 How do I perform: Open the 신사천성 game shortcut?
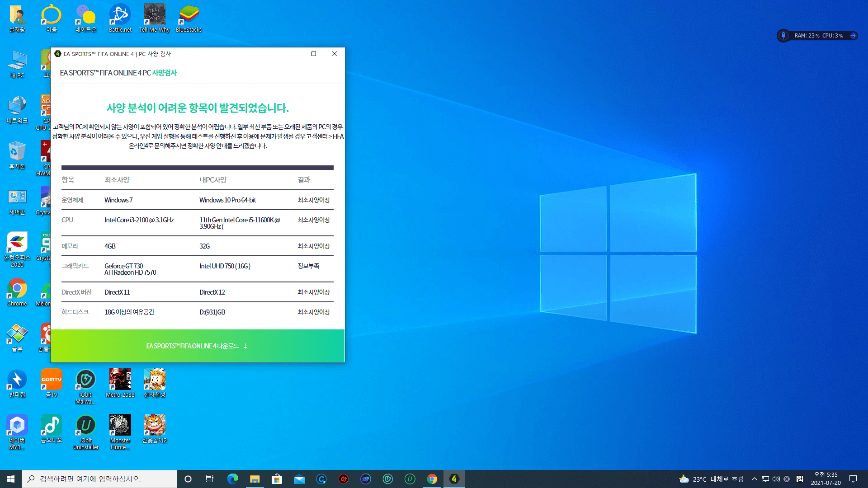(154, 384)
